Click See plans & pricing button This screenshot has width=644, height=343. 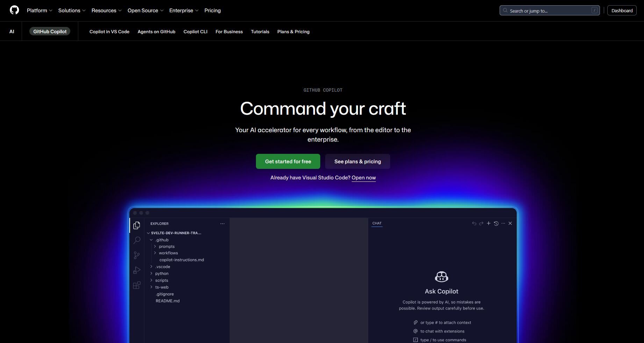click(x=358, y=162)
